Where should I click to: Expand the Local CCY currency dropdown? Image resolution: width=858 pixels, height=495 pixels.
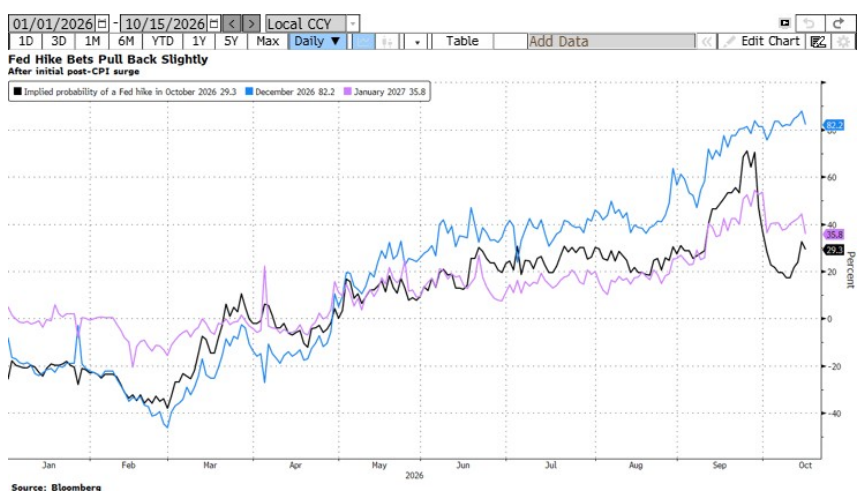click(353, 24)
